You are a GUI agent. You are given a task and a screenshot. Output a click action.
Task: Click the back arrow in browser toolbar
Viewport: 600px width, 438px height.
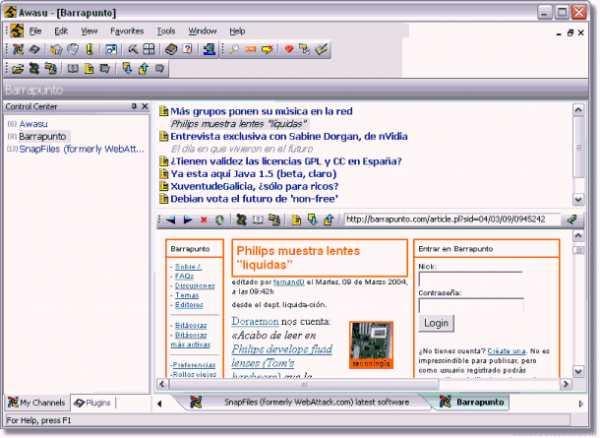[171, 220]
